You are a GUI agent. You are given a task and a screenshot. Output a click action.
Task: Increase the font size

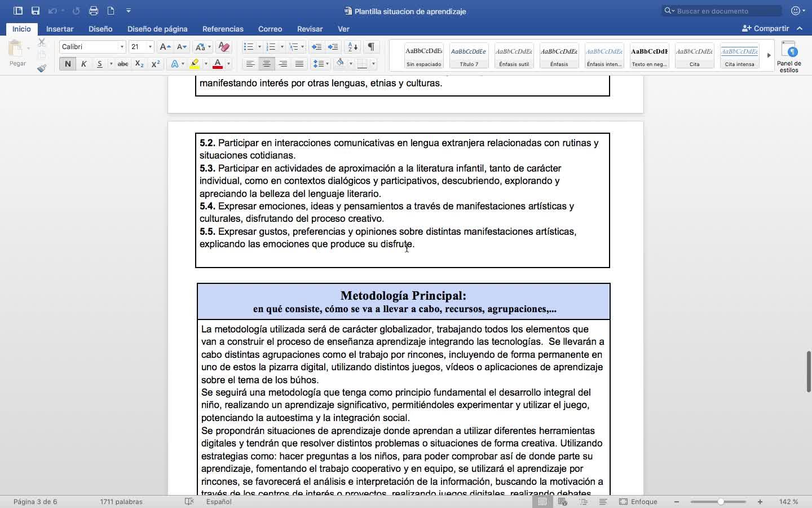(165, 47)
